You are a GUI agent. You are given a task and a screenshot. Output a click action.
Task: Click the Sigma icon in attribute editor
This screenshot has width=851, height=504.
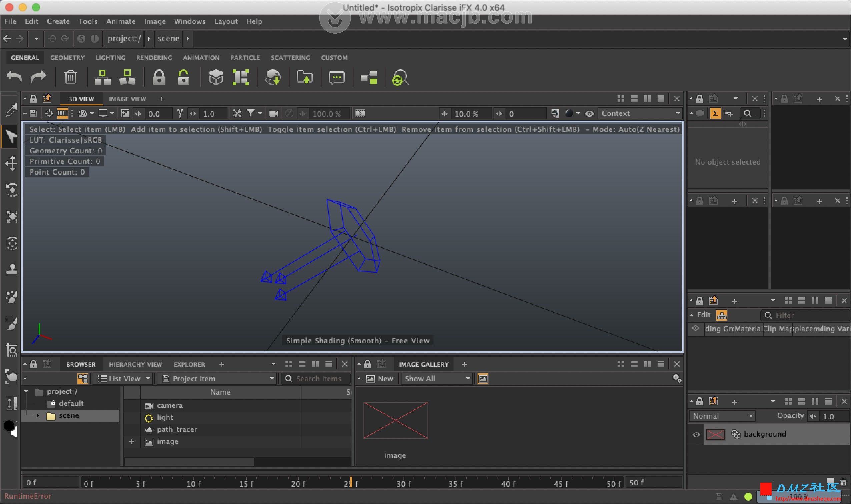pyautogui.click(x=715, y=113)
